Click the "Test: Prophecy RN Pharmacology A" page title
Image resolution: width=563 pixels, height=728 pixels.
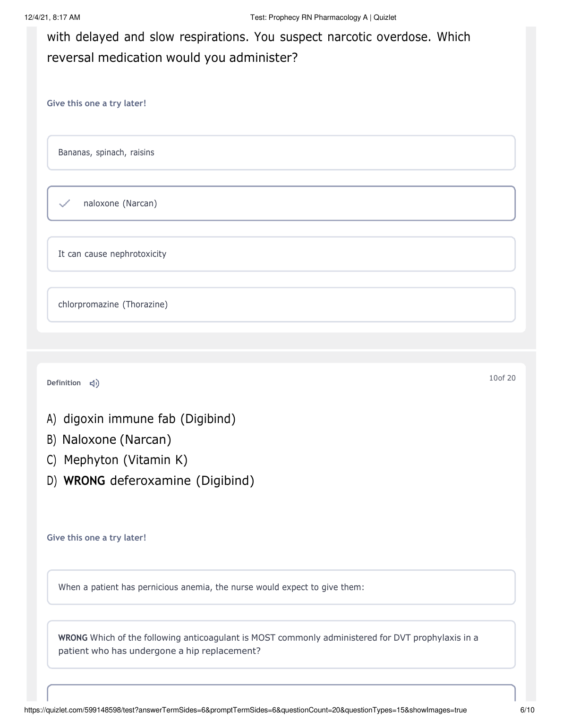[x=323, y=17]
